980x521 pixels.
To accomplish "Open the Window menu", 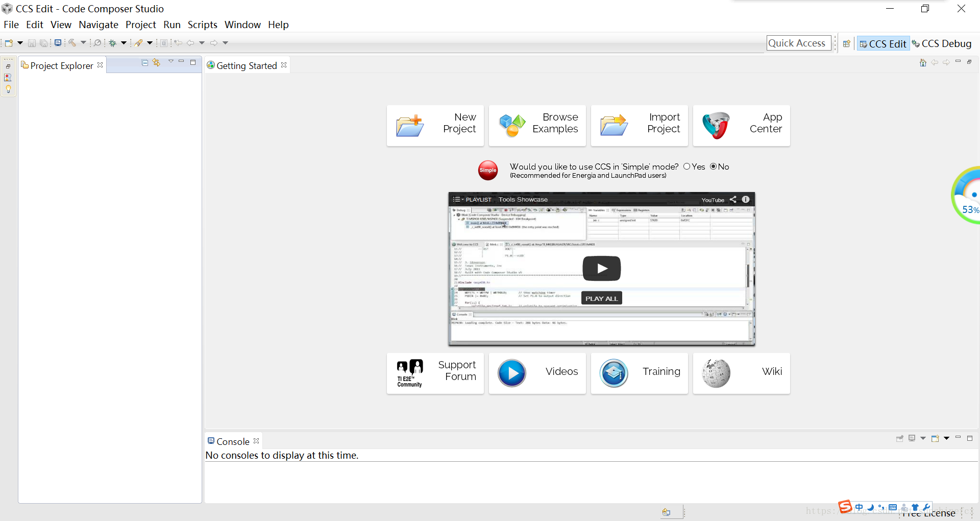I will pos(242,25).
